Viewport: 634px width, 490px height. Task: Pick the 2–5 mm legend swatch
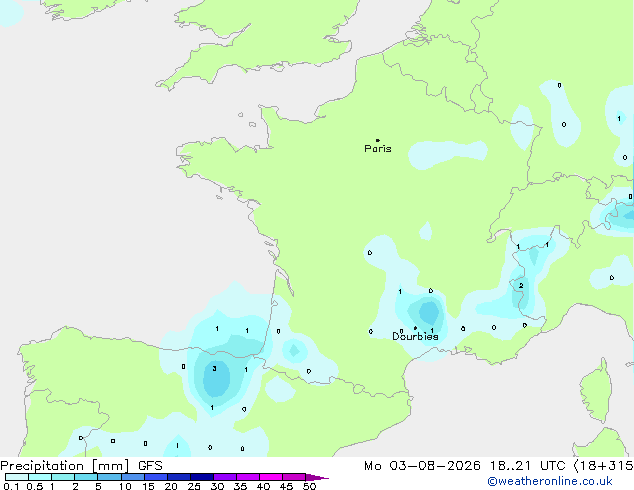click(x=86, y=477)
